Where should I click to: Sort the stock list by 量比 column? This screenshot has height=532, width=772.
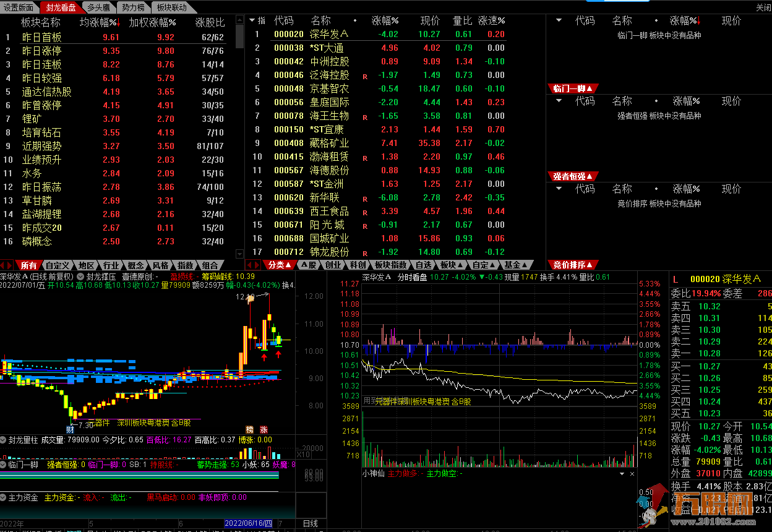point(463,20)
